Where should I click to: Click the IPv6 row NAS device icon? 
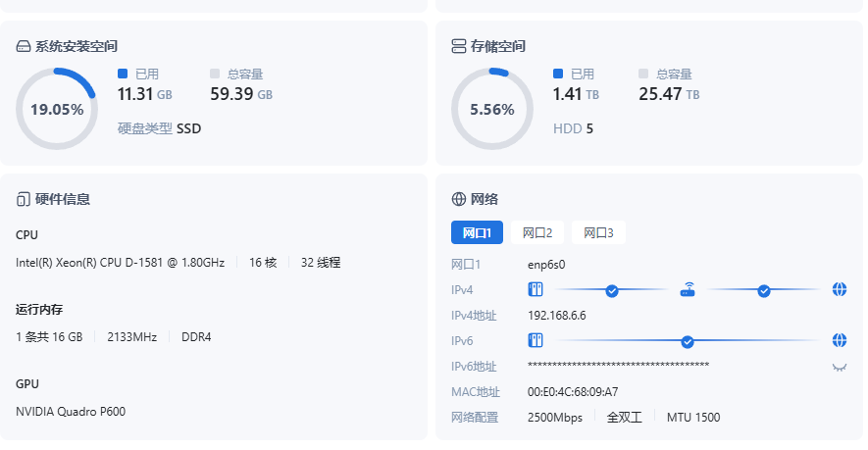(536, 340)
